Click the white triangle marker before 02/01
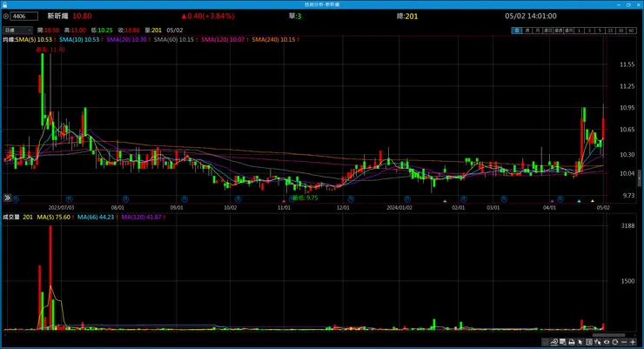This screenshot has width=644, height=349. point(445,201)
